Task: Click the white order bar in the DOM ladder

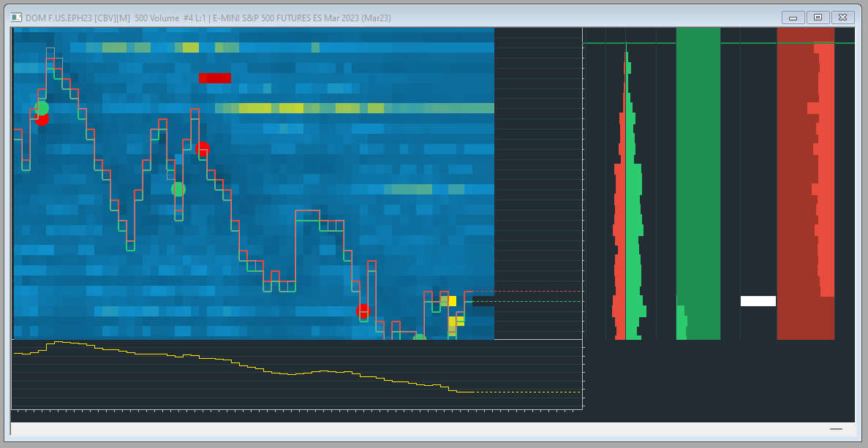Action: coord(758,301)
